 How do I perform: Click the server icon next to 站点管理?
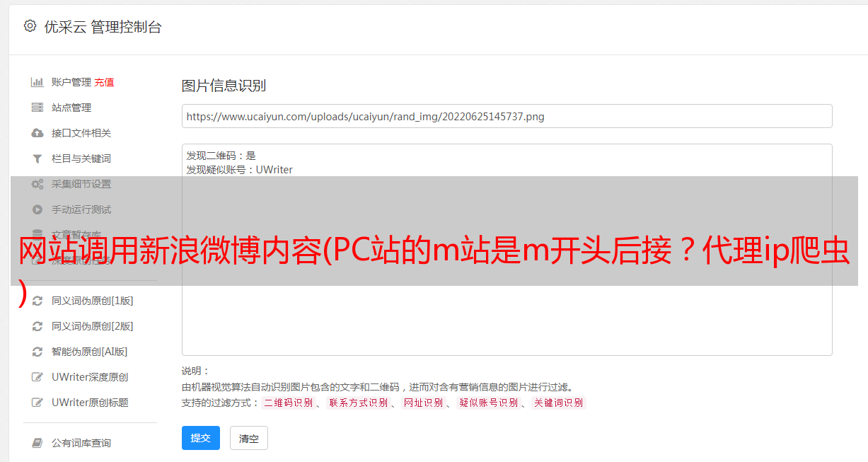(x=37, y=108)
